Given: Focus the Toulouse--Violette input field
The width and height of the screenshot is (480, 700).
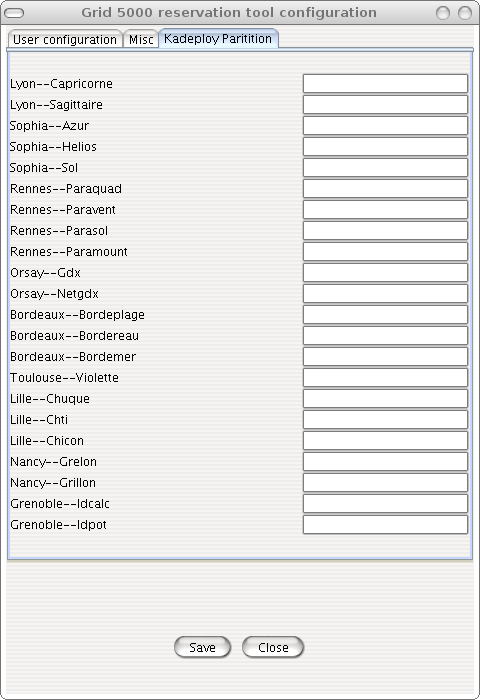Looking at the screenshot, I should click(x=385, y=377).
